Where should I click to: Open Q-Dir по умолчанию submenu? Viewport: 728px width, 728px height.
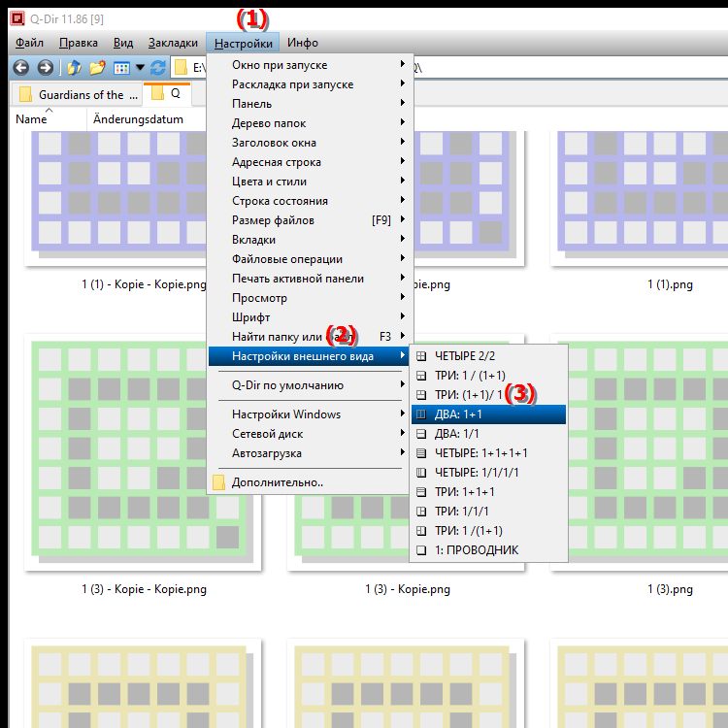310,385
